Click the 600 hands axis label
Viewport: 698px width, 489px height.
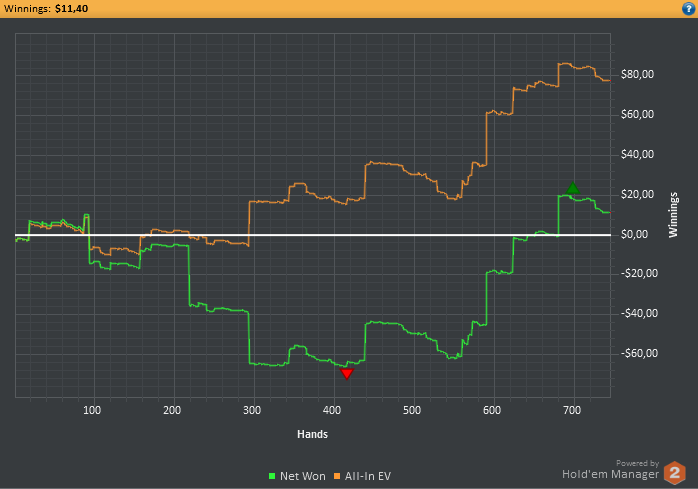pos(492,410)
